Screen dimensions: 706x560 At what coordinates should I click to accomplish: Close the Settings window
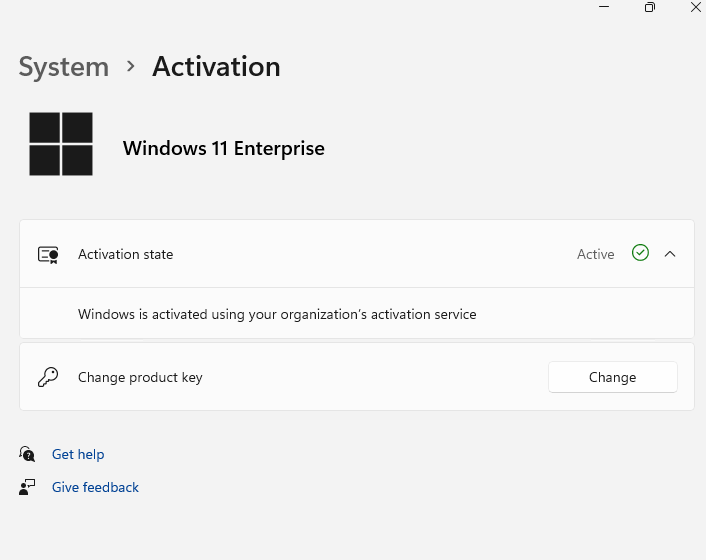pos(696,7)
